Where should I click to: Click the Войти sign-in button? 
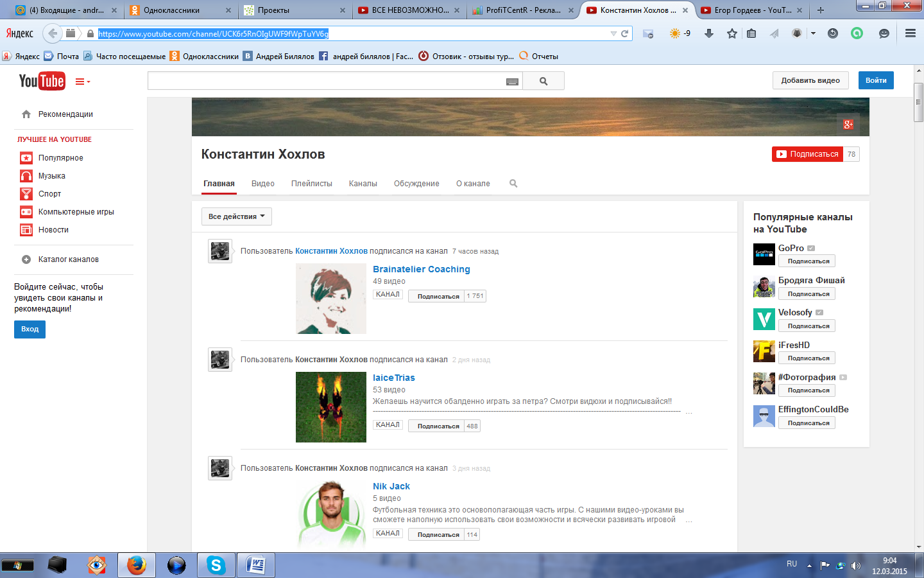[876, 80]
